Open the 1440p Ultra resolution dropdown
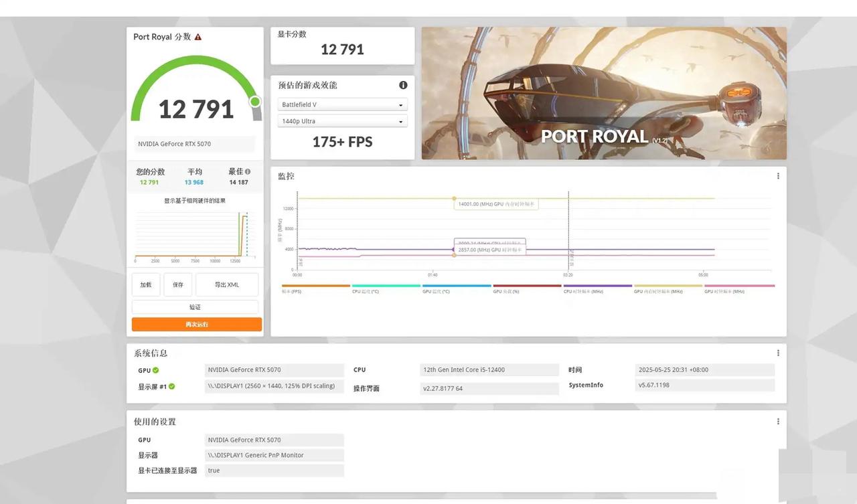The width and height of the screenshot is (857, 504). [342, 121]
